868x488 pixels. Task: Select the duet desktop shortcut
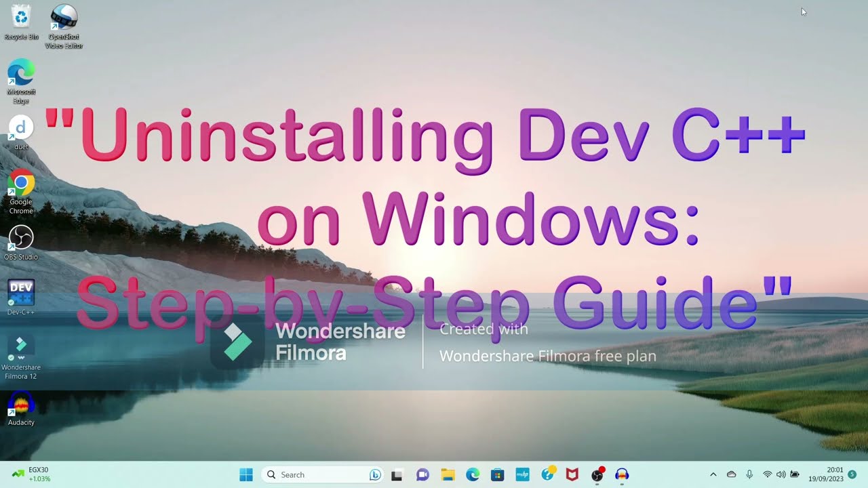(21, 131)
